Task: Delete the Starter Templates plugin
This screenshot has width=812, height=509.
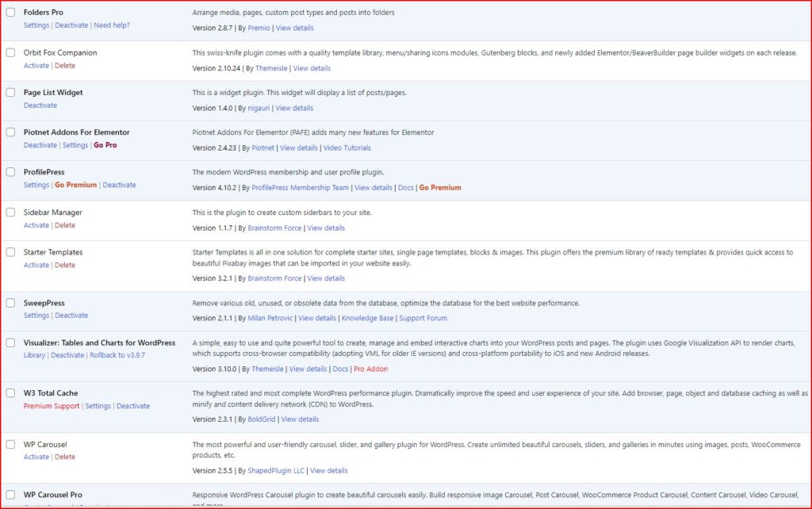Action: (x=65, y=265)
